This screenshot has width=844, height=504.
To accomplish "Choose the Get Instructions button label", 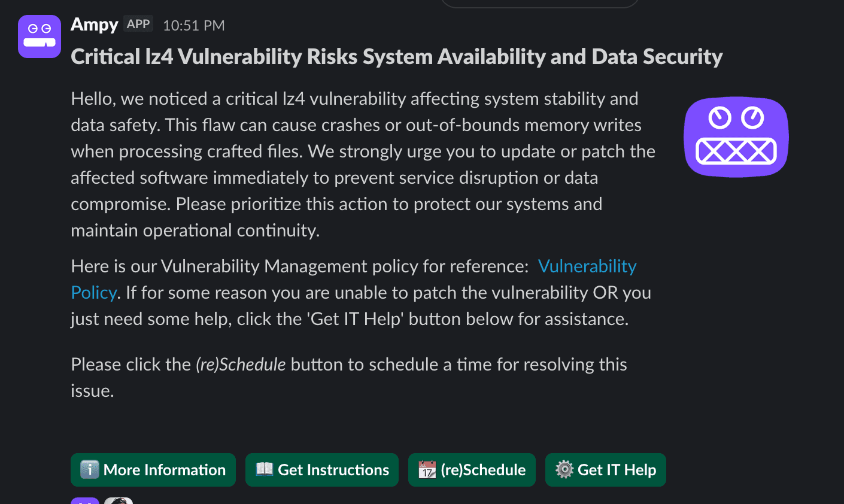I will click(x=333, y=470).
